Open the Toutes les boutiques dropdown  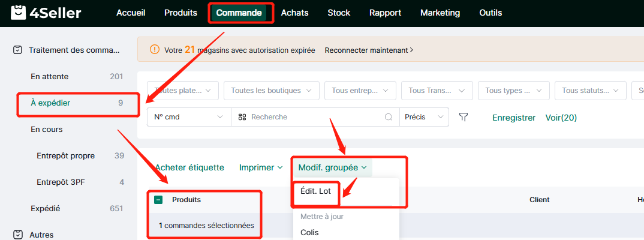(270, 91)
